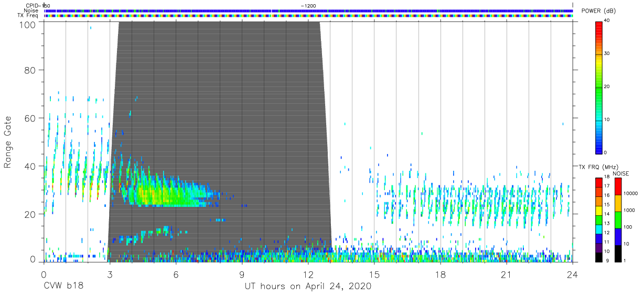Viewport: 644px width, 297px height.
Task: Click the NOISE color scale bar
Action: point(618,219)
